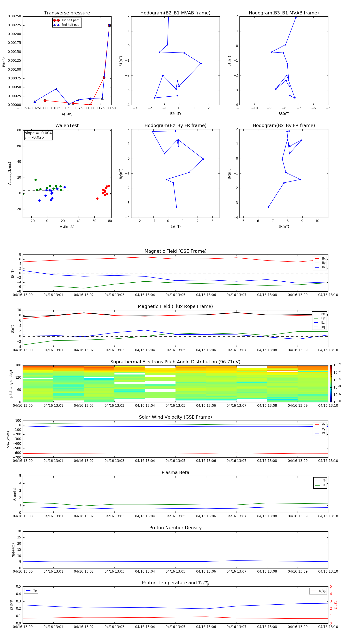Click the 'Magnetic Field (Flux Rope Frame)' title
The height and width of the screenshot is (644, 351).
[x=175, y=307]
